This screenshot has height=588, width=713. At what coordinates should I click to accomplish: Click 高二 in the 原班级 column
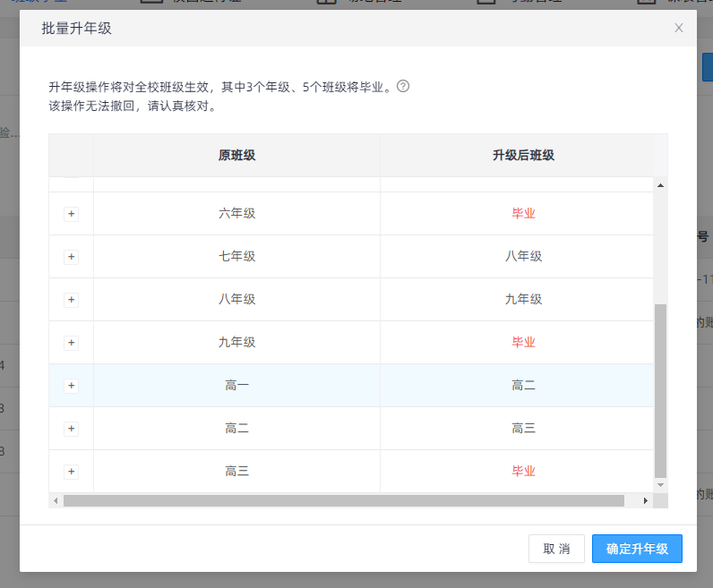click(x=236, y=428)
